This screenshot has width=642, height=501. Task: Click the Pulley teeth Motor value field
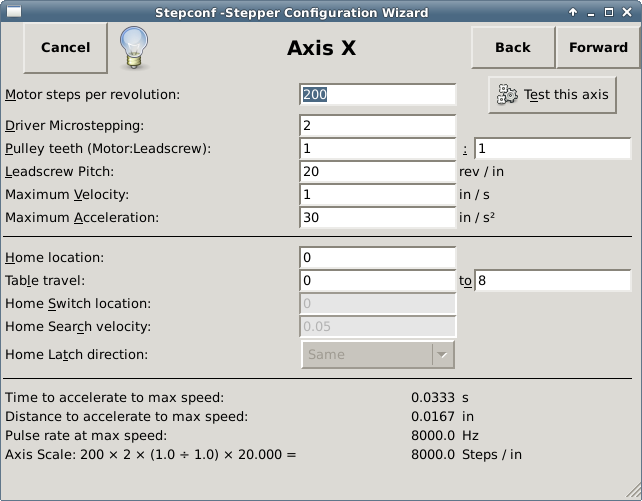click(377, 149)
